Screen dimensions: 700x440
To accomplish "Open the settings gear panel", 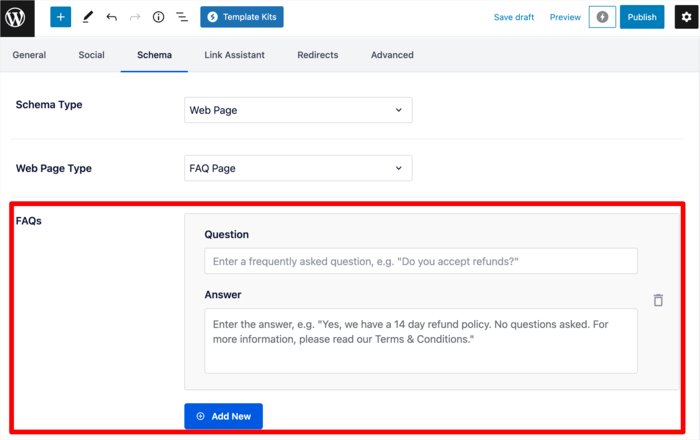I will (x=686, y=17).
